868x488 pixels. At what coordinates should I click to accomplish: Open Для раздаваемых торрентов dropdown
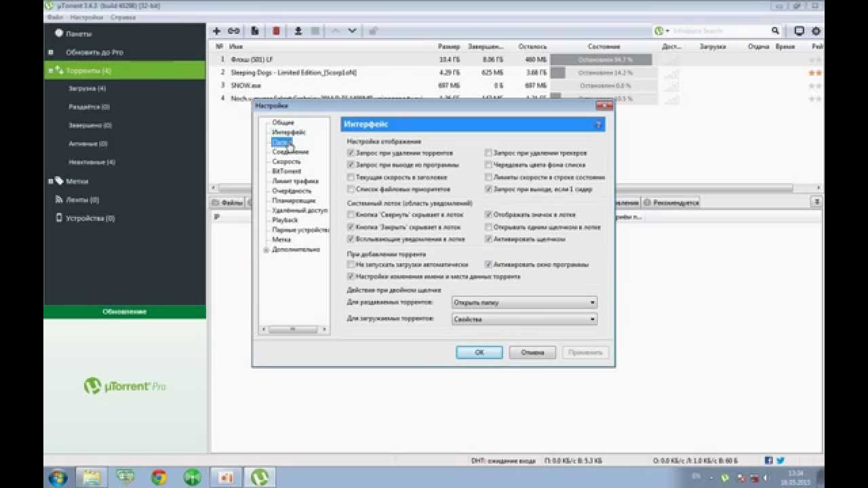[524, 302]
